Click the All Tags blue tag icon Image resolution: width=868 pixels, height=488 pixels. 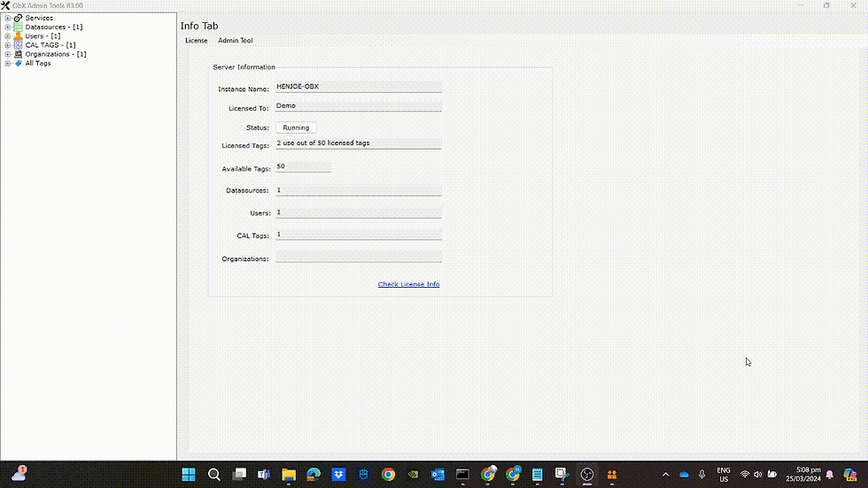tap(19, 63)
